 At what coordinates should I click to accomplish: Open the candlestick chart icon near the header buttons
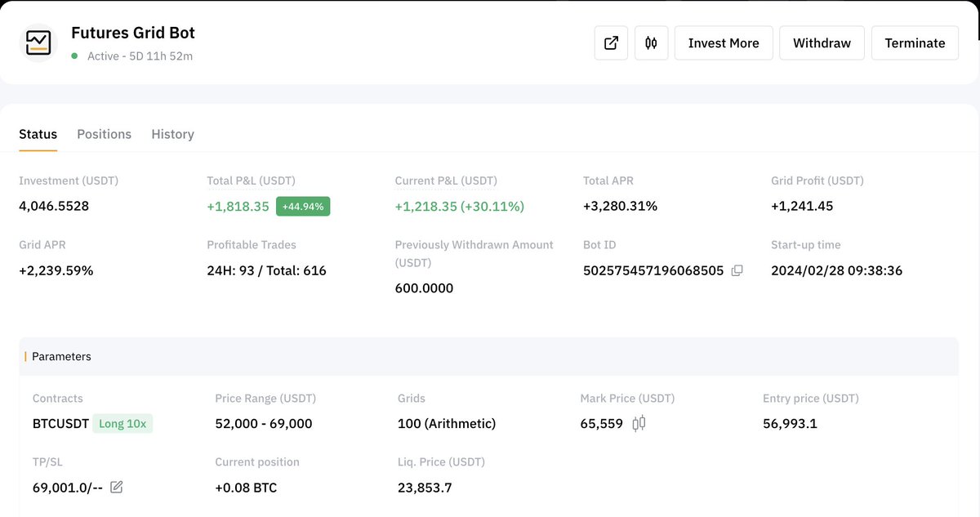point(651,42)
